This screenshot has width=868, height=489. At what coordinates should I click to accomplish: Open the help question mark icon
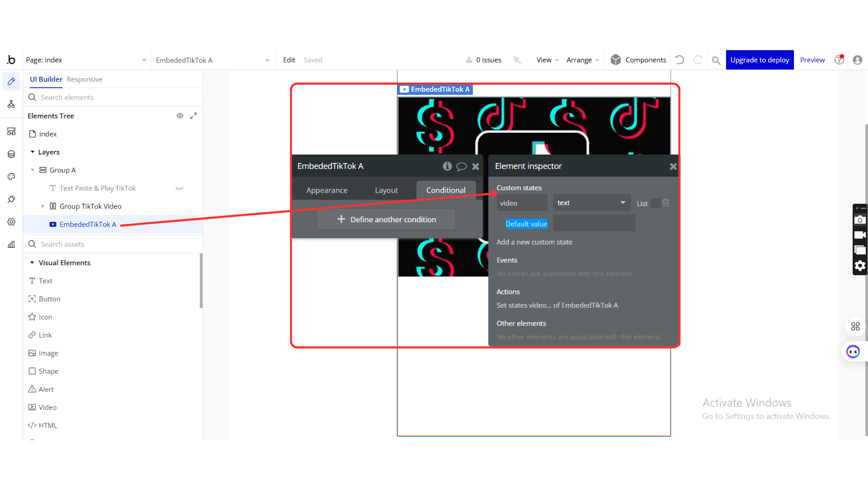[x=839, y=60]
